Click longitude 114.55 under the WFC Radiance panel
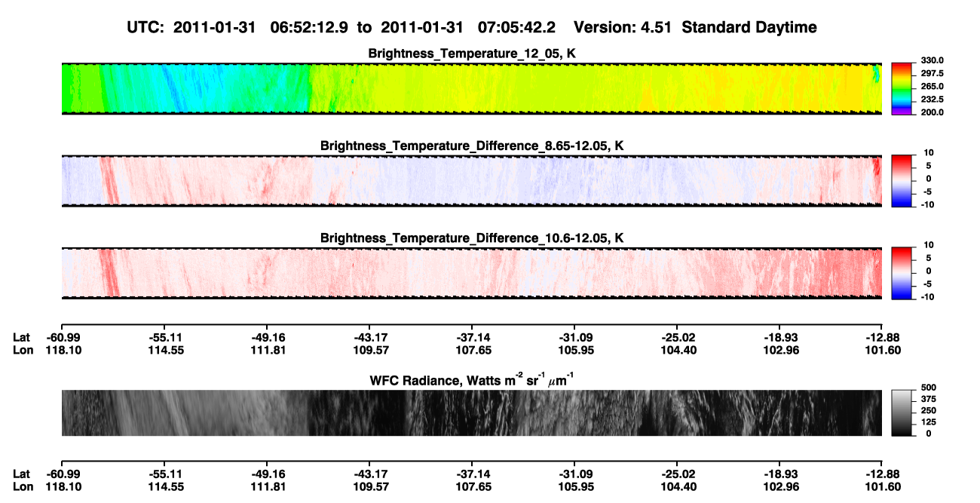The width and height of the screenshot is (980, 503). point(166,487)
